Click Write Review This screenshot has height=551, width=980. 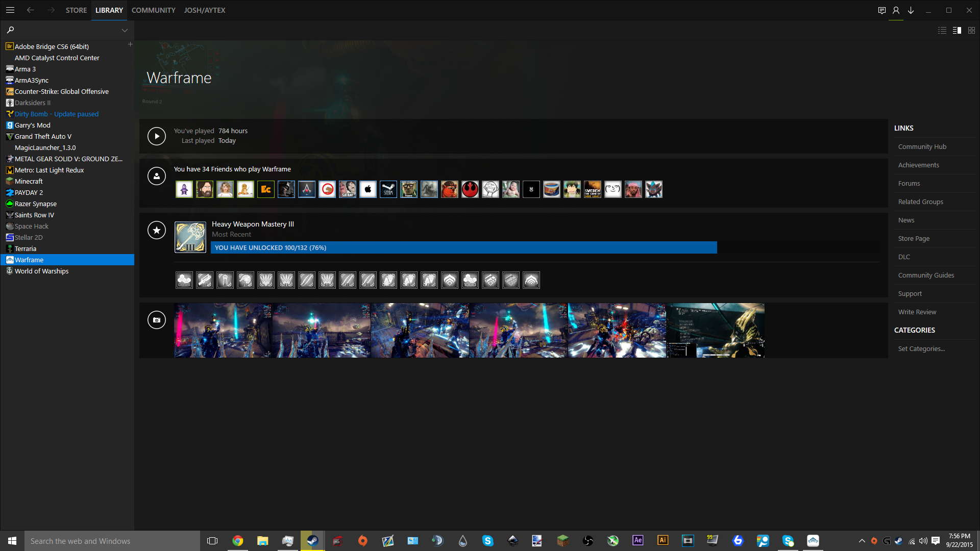[917, 312]
